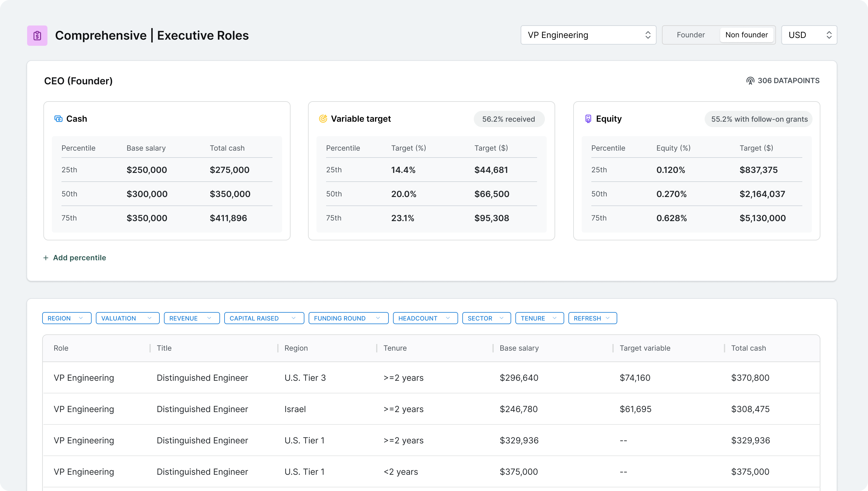The height and width of the screenshot is (491, 868).
Task: Click the Cash card icon
Action: pyautogui.click(x=58, y=119)
